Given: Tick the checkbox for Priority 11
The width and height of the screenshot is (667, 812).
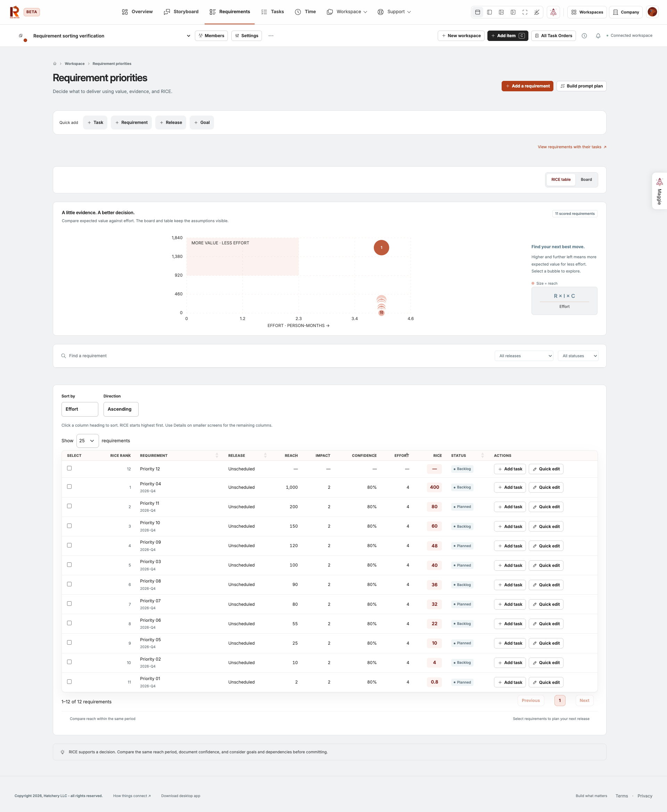Looking at the screenshot, I should 69,506.
